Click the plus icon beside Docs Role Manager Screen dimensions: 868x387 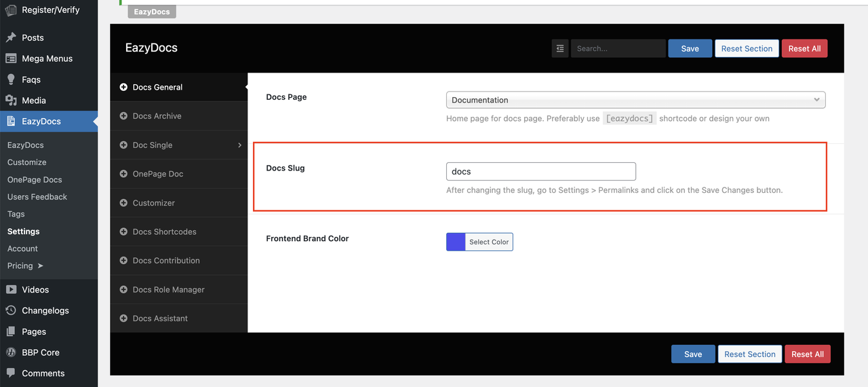(123, 289)
